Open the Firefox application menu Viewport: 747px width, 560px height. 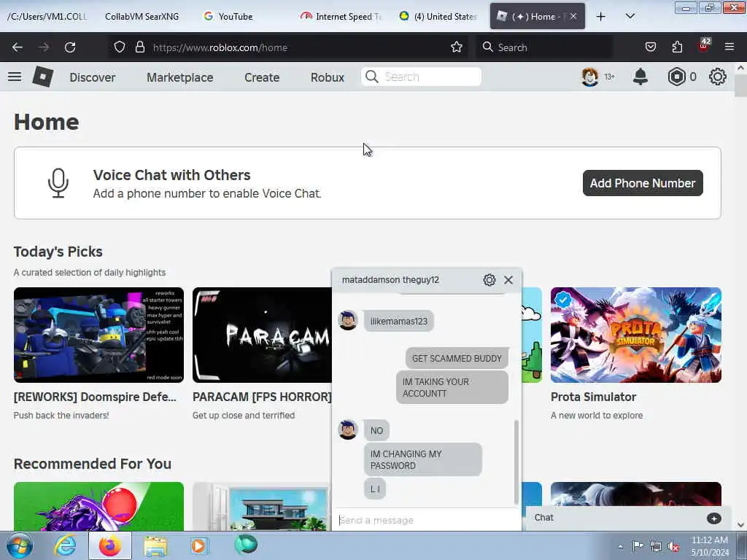click(x=729, y=47)
